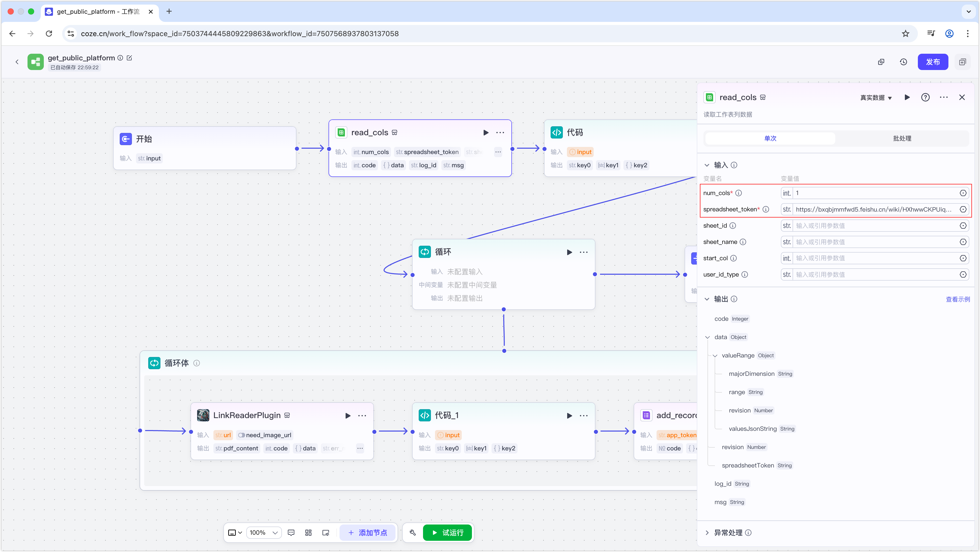Click the auto-layout grid icon in bottom toolbar
The image size is (980, 552).
tap(308, 533)
